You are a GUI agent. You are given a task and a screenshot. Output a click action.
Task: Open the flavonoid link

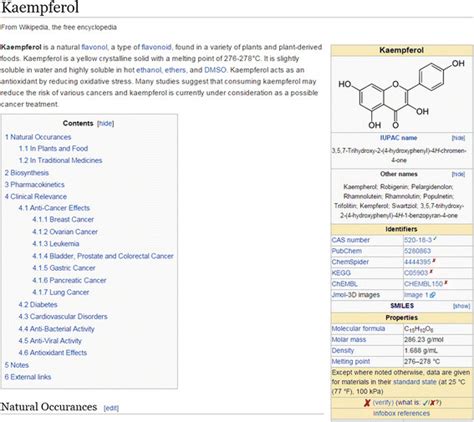[156, 47]
